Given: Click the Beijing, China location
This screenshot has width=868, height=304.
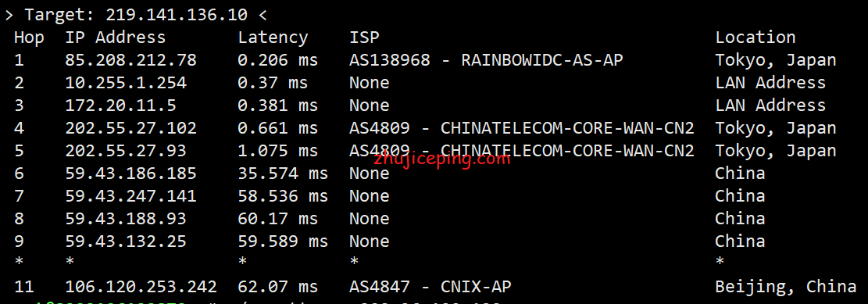Looking at the screenshot, I should click(785, 287).
